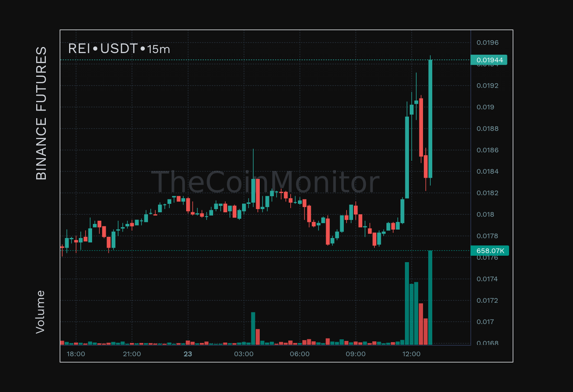Click the 0.0176 price axis label
The width and height of the screenshot is (573, 392).
pyautogui.click(x=487, y=258)
